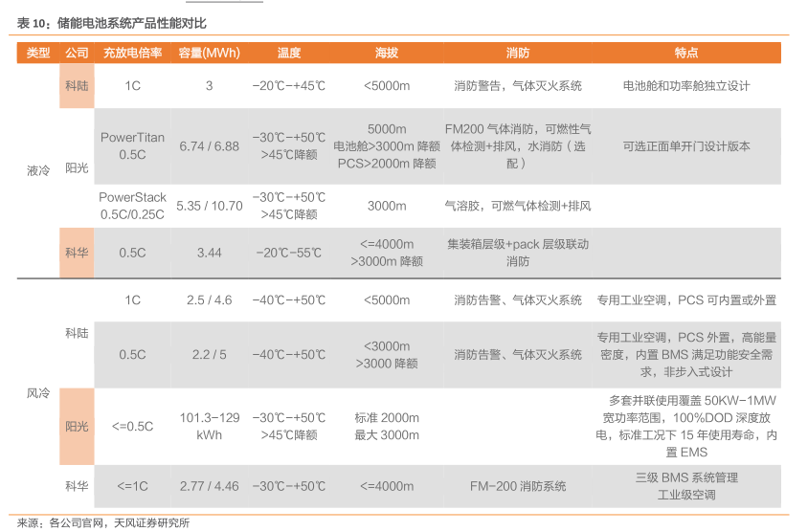808x532 pixels.
Task: Click the feature cell '三级 BMS 系统管理 工业级空调'
Action: [x=685, y=486]
